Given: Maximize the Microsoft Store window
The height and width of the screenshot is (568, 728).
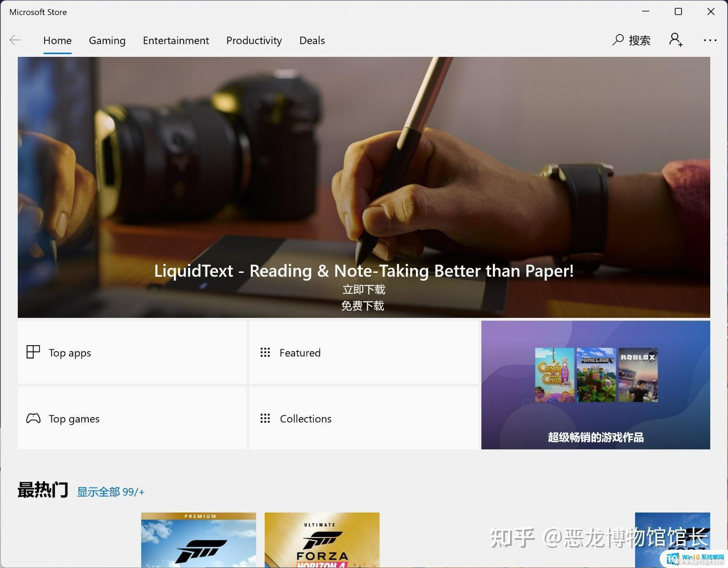Looking at the screenshot, I should point(678,11).
